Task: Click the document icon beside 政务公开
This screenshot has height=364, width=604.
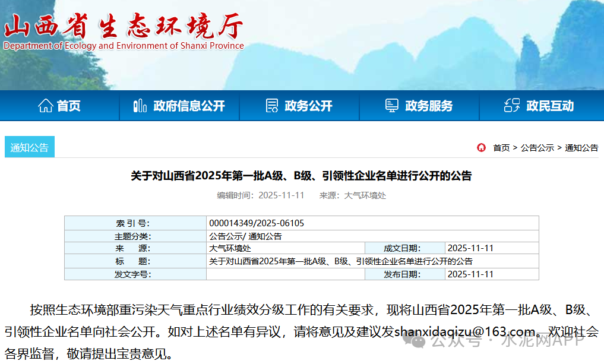Action: point(271,106)
